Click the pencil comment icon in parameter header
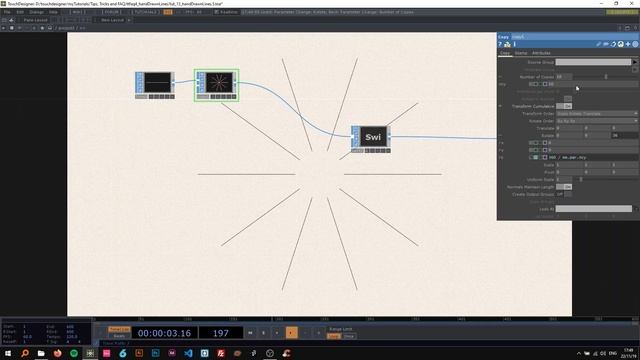640x360 pixels. click(x=598, y=44)
